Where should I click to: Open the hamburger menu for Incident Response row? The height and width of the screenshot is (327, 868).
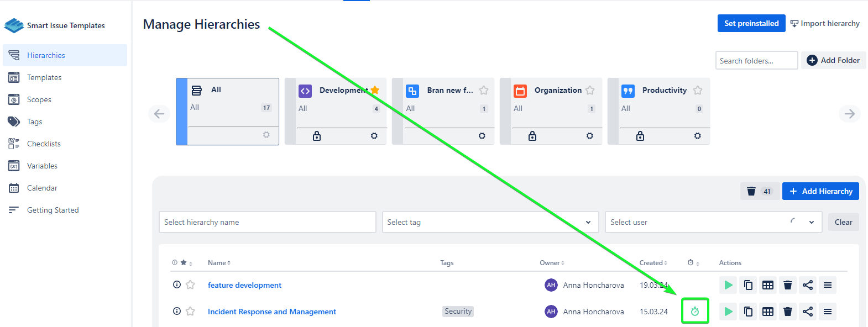click(x=828, y=312)
